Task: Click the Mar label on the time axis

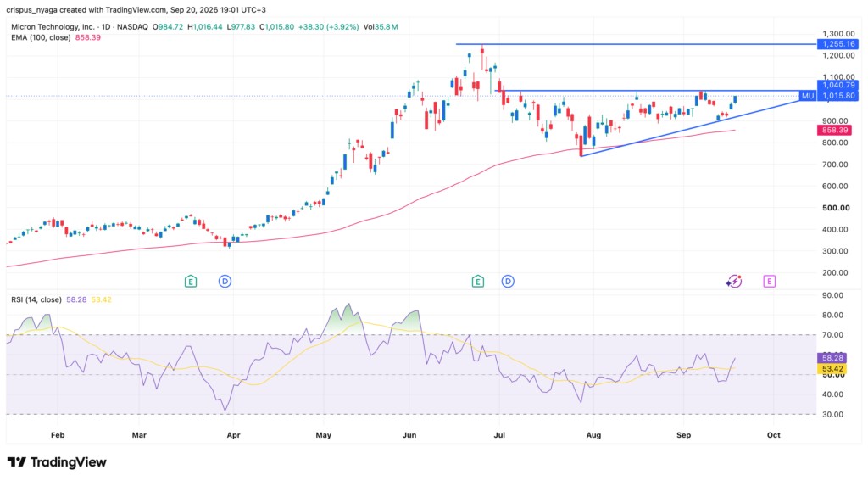Action: [139, 435]
